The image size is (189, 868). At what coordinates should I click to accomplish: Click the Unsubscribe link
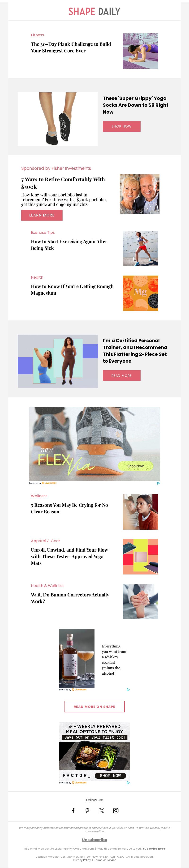95,840
